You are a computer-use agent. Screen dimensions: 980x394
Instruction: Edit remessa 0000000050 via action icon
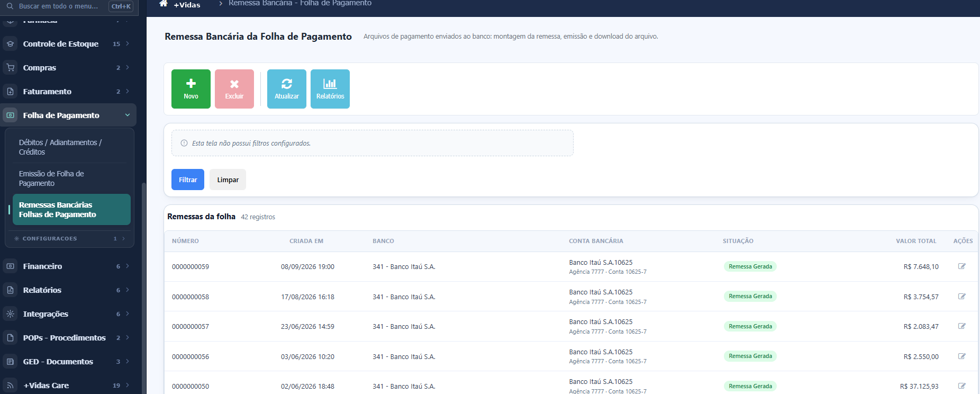click(x=962, y=386)
